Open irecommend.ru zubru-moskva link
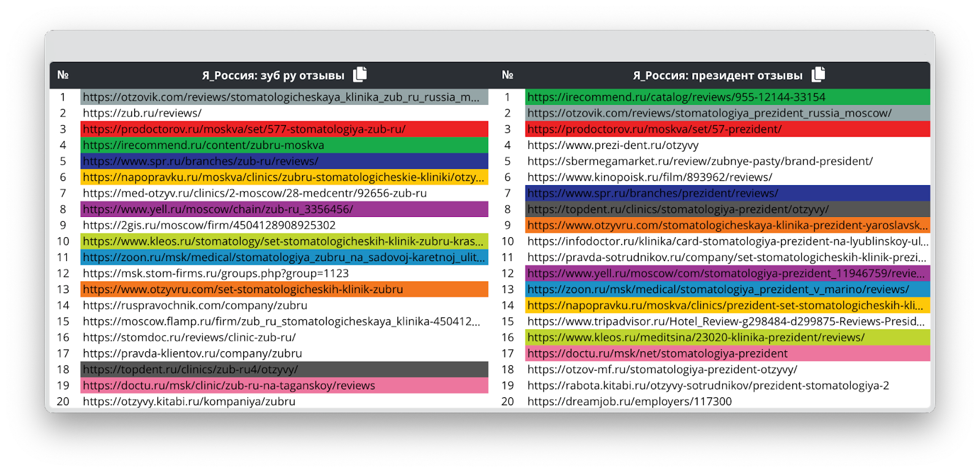This screenshot has height=472, width=980. click(x=203, y=145)
